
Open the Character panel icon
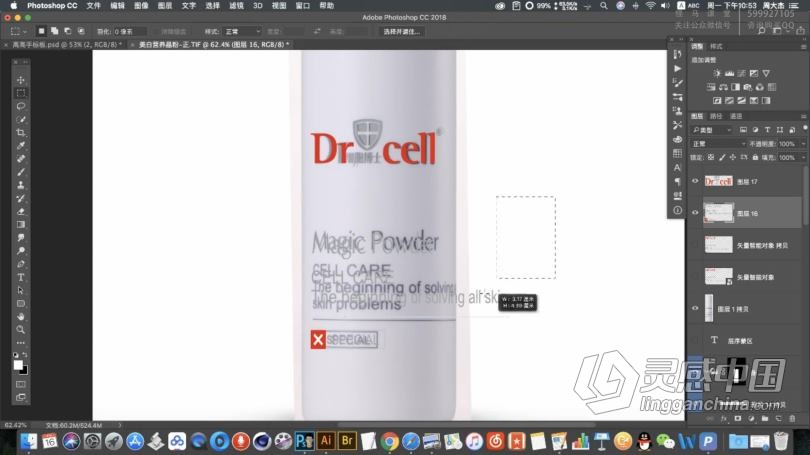[677, 167]
